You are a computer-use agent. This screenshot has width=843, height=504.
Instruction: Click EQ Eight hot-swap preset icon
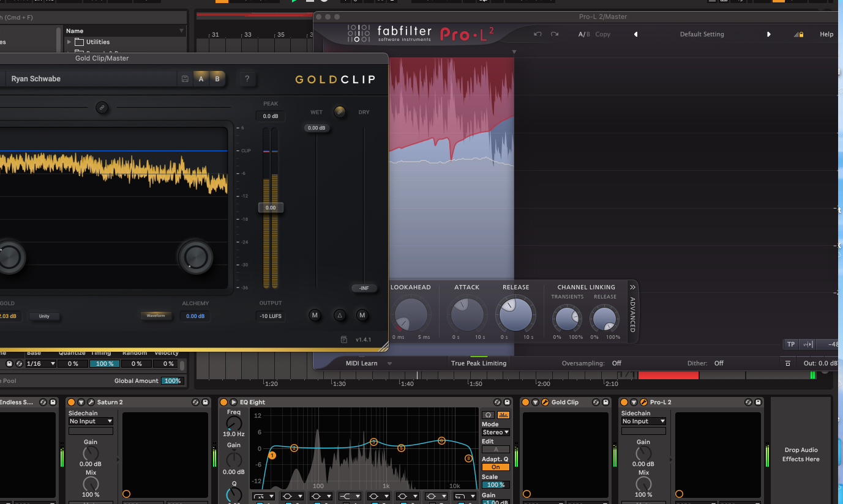tap(498, 402)
